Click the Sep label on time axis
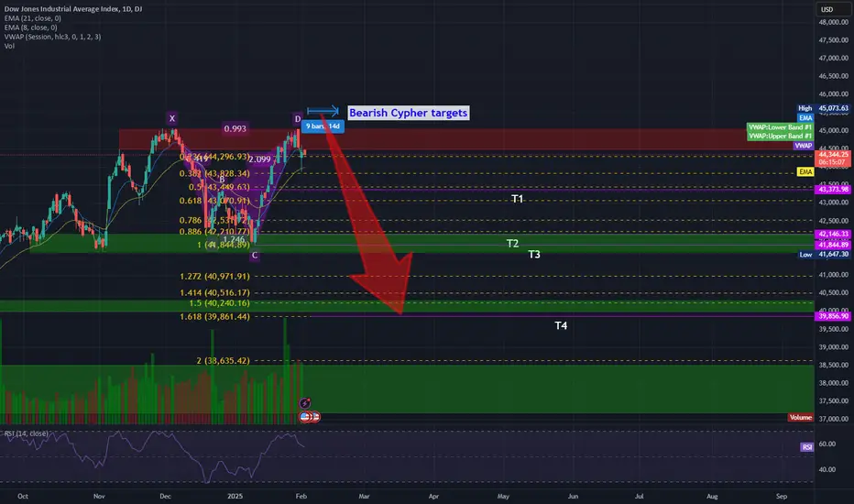The width and height of the screenshot is (854, 504). pos(782,497)
